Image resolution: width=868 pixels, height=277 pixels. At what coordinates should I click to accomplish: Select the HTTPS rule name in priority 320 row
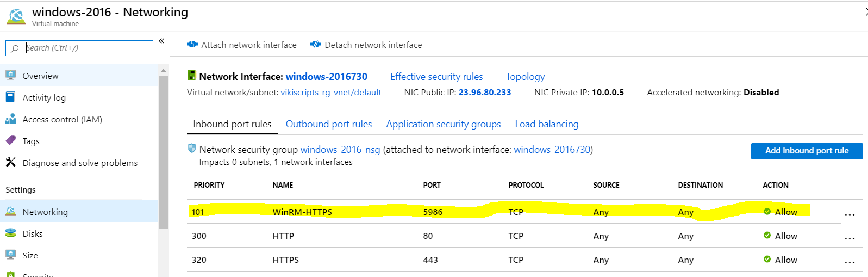coord(285,260)
